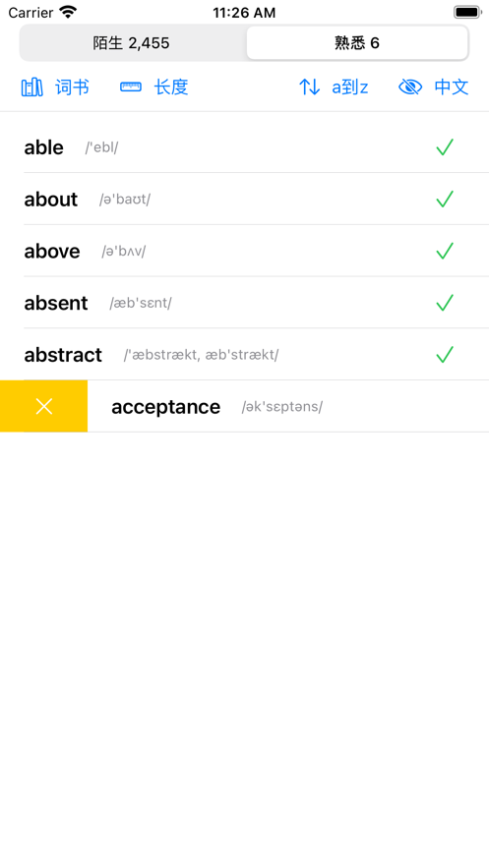Switch to the 陌生 2,455 tab

coord(132,43)
